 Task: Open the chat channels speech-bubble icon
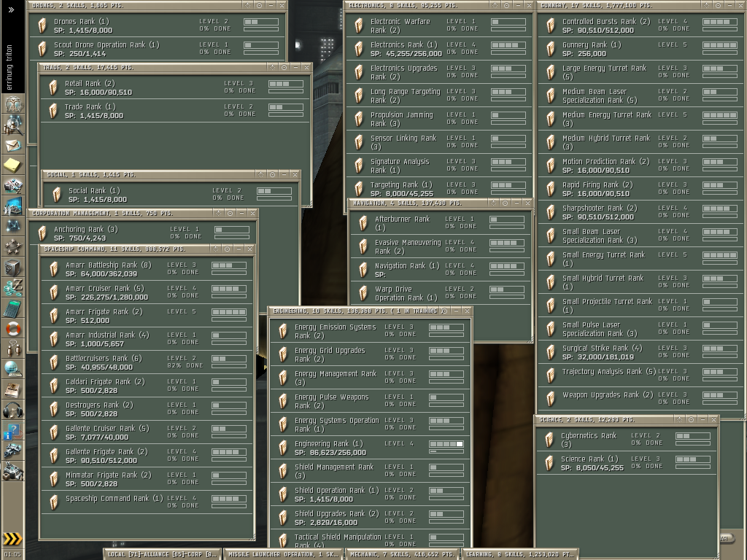coord(13,349)
